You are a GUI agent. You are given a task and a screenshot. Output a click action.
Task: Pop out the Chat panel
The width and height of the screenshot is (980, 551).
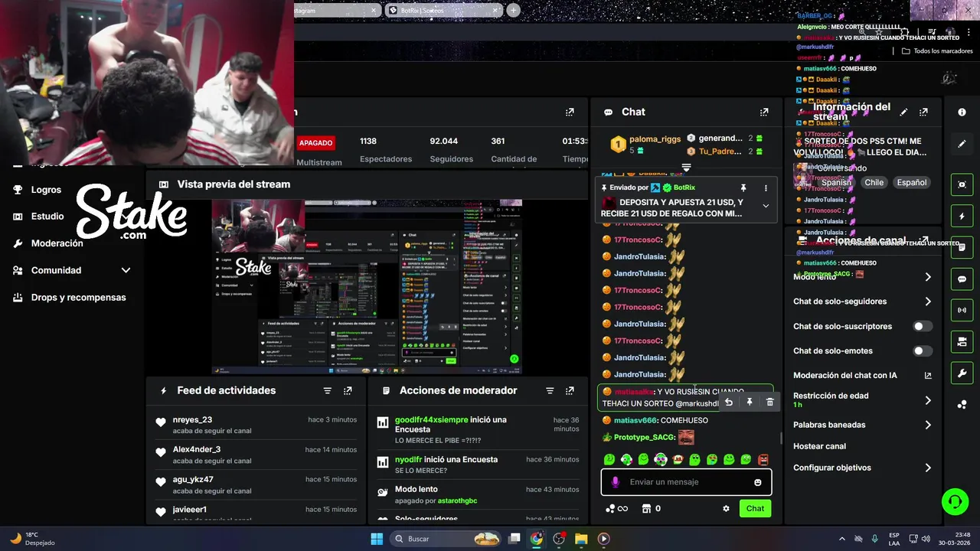coord(764,112)
